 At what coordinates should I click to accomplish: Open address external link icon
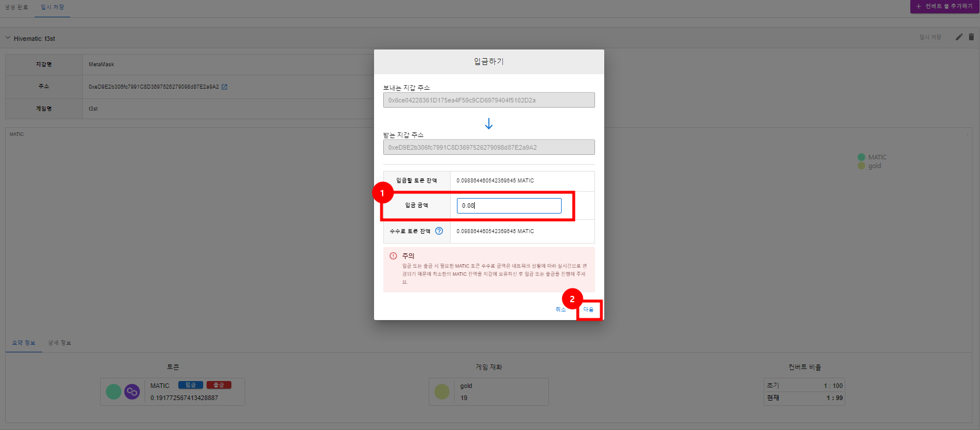(224, 87)
